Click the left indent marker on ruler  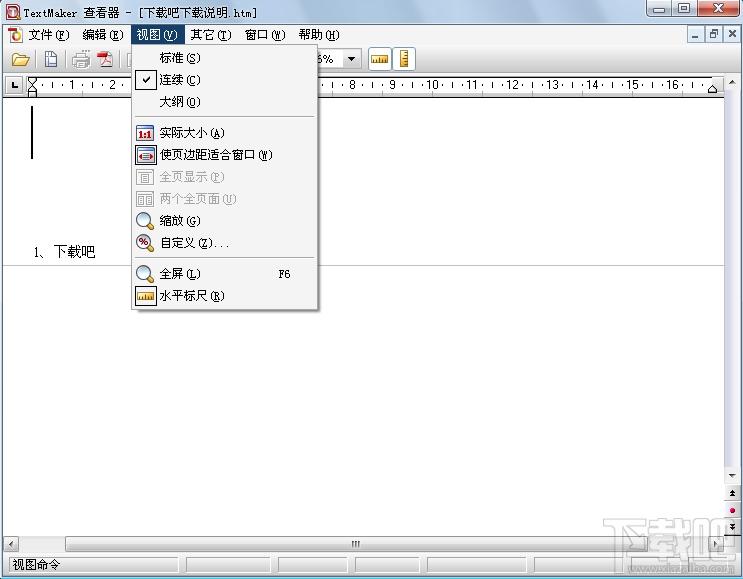pos(32,87)
